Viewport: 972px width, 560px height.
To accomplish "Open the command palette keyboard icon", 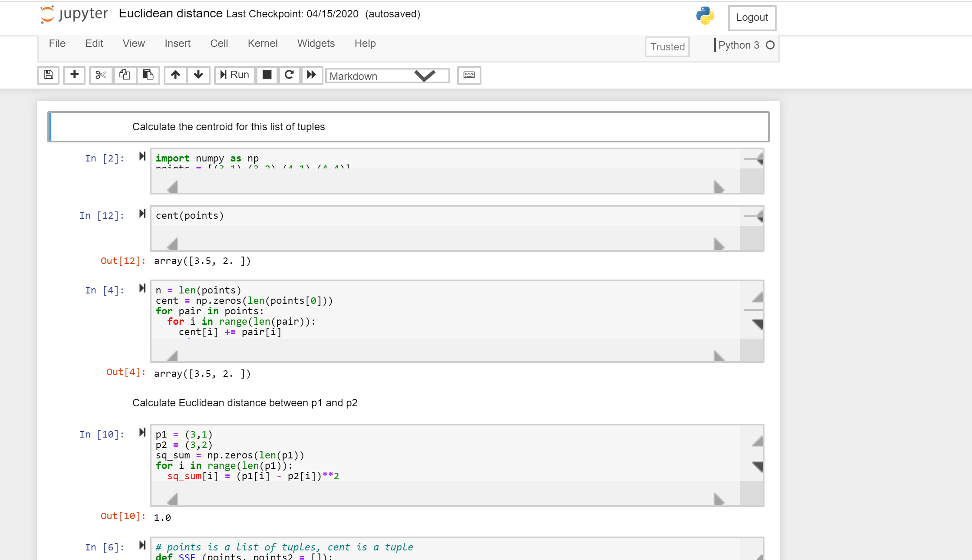I will click(x=469, y=75).
